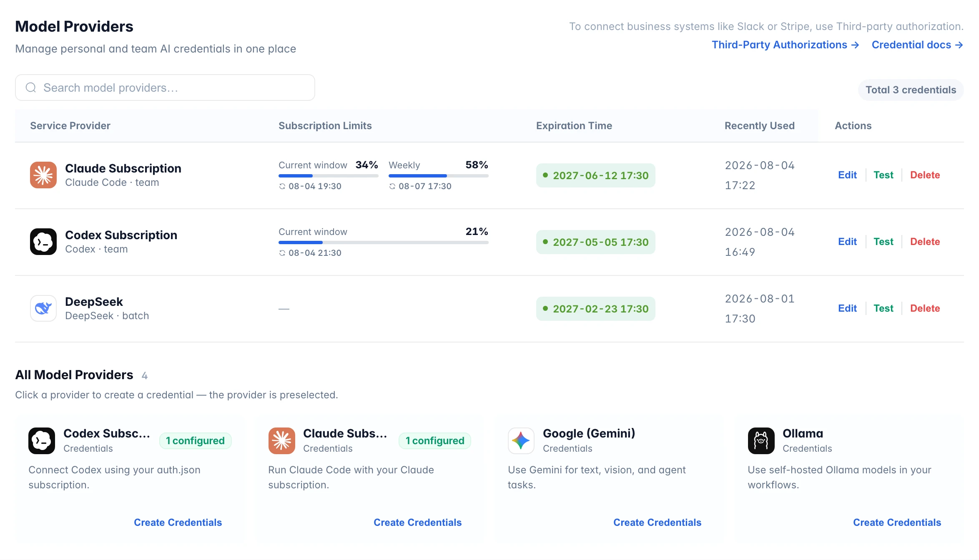979x560 pixels.
Task: Click the Codex Subscription logo in table
Action: point(43,242)
